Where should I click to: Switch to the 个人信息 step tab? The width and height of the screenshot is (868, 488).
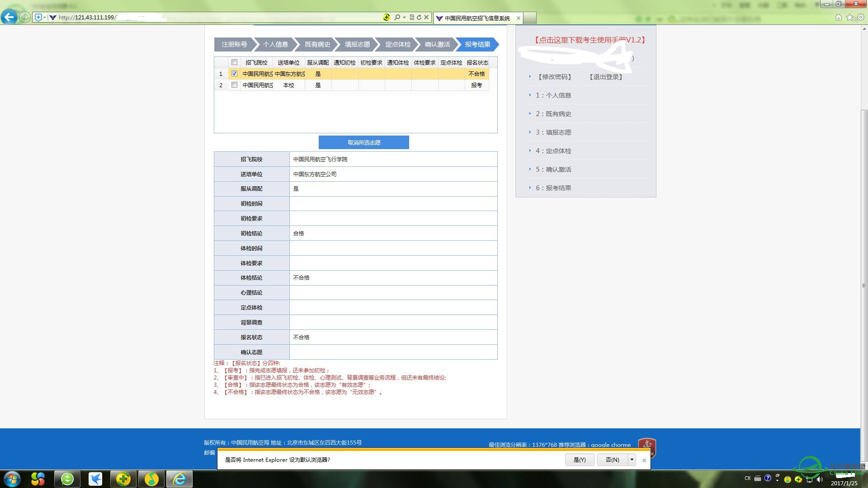pos(275,44)
